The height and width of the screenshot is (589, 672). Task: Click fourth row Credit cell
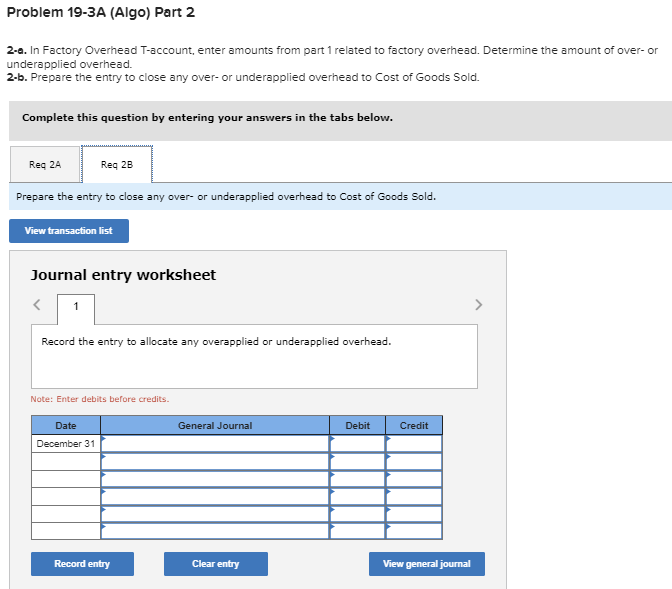pos(414,496)
